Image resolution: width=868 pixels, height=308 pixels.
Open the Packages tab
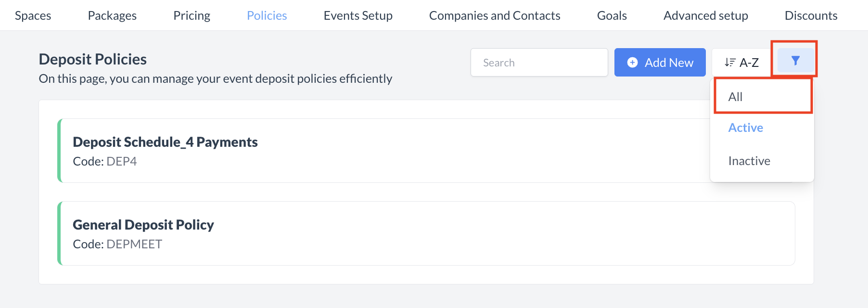point(112,15)
